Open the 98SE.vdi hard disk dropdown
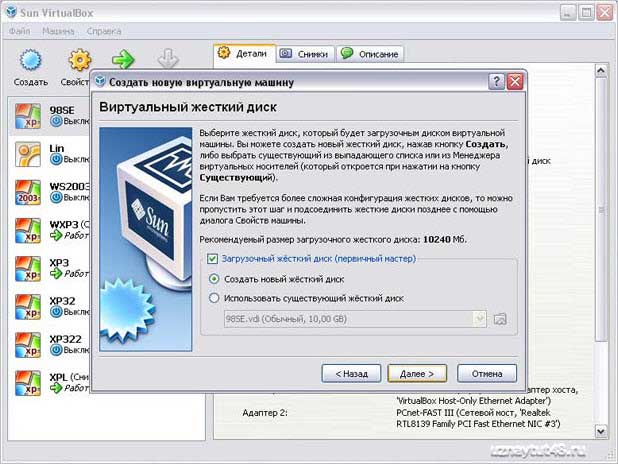The height and width of the screenshot is (464, 618). click(355, 319)
